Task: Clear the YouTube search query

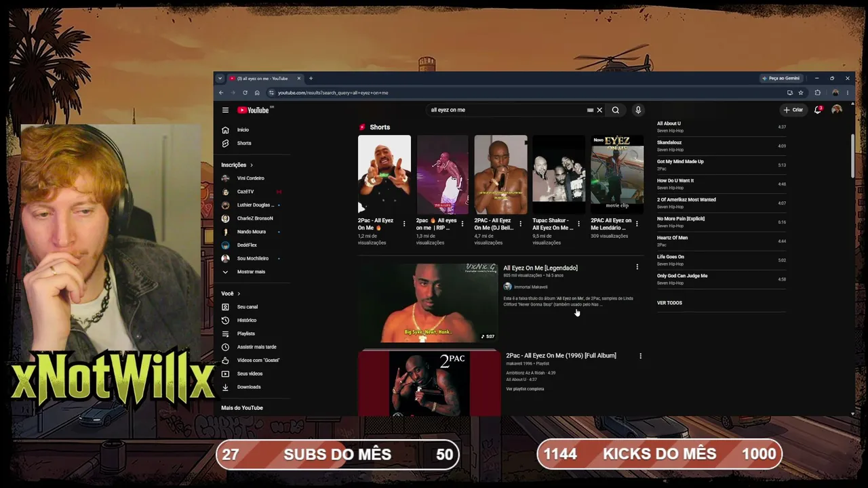Action: pos(599,110)
